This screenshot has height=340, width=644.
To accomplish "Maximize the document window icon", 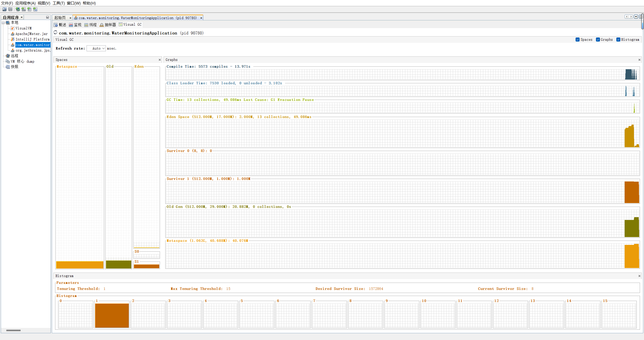I will click(x=641, y=17).
